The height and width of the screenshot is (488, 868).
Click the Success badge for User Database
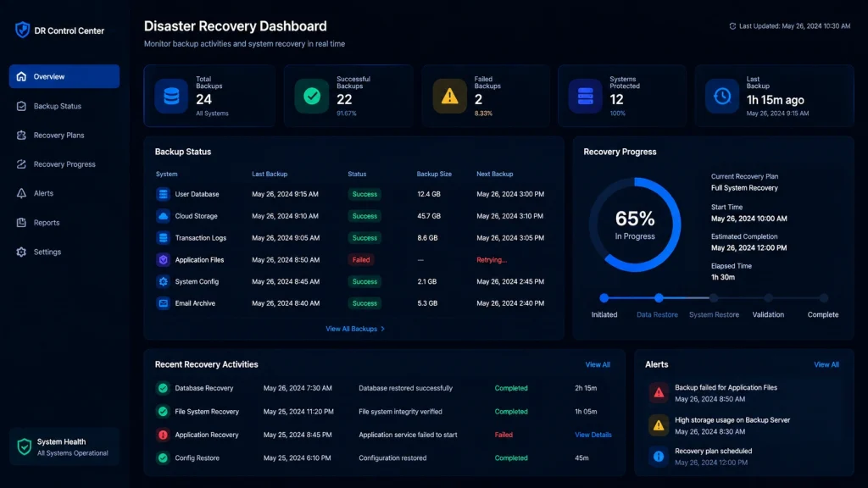(364, 194)
